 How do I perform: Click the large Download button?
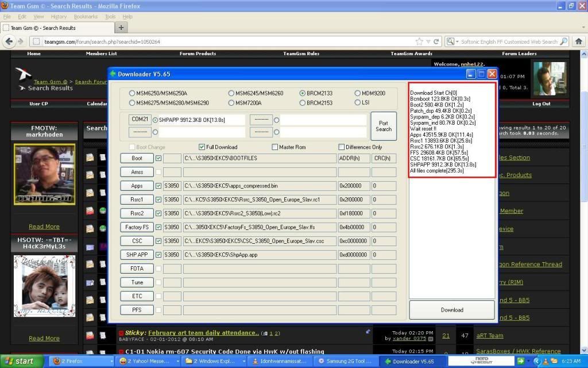[452, 310]
